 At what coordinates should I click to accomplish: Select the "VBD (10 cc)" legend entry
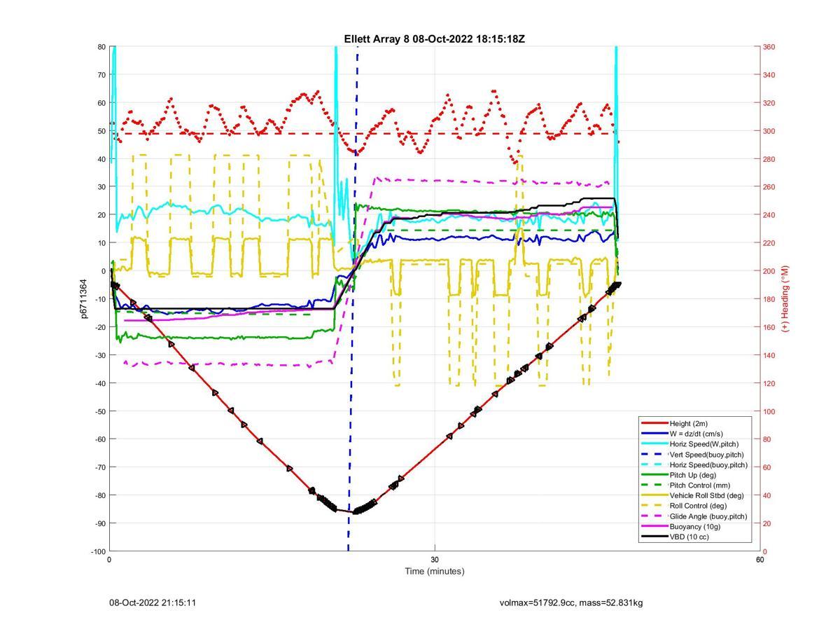pos(690,537)
